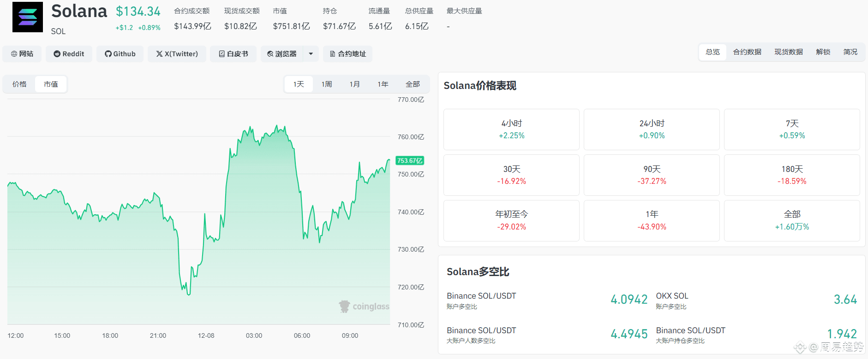The height and width of the screenshot is (359, 868).
Task: Click the 180天 -18.59% performance card
Action: 792,175
